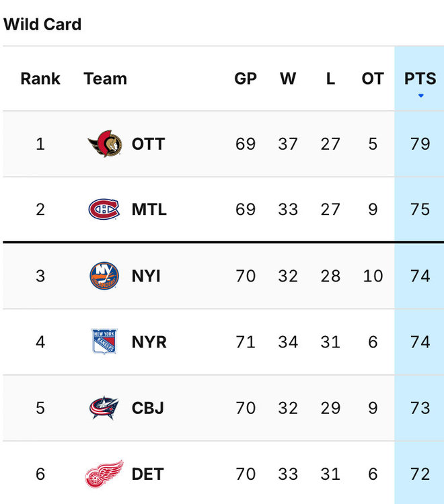Click the Ottawa Senators logo
444x504 pixels.
[x=104, y=144]
